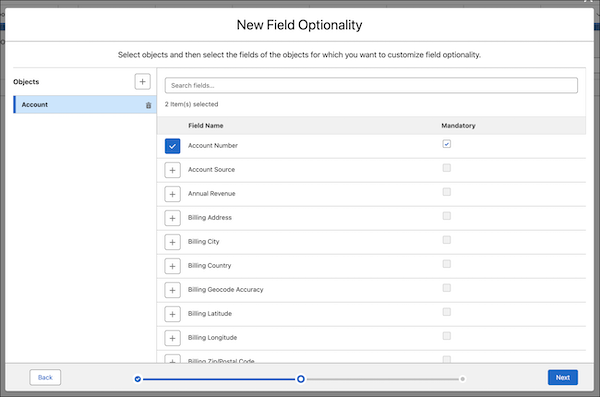
Task: Click the Search fields input box
Action: tap(371, 85)
